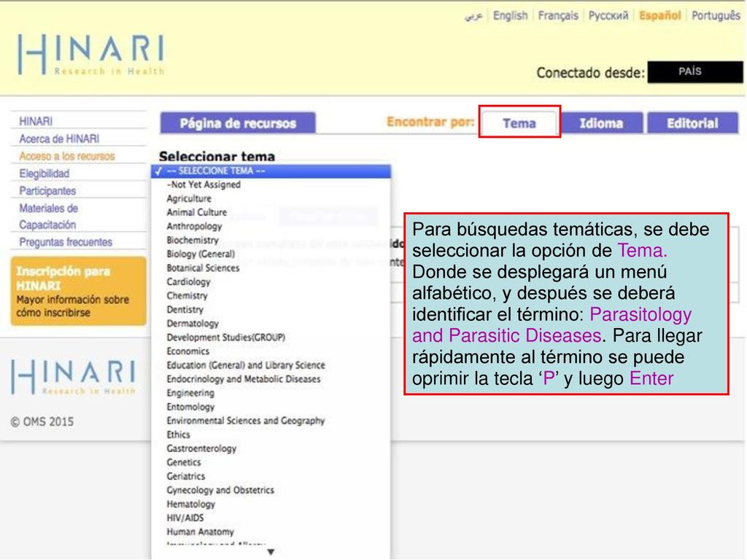Click the dropdown scroll-down arrow

tap(271, 552)
